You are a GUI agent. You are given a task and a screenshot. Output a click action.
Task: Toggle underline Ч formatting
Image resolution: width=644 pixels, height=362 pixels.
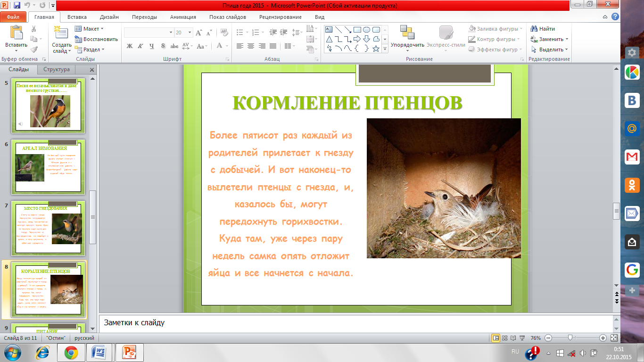(x=152, y=46)
